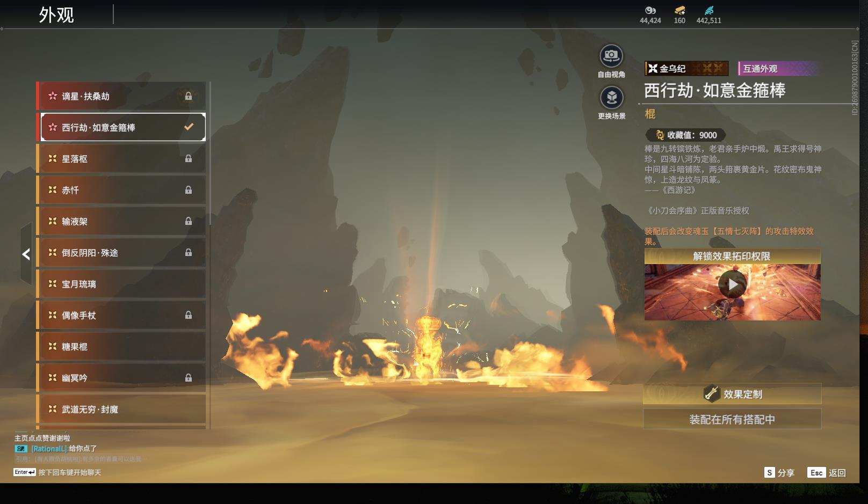Click 装配在所有搭配中 button
Viewport: 868px width, 504px height.
point(732,419)
